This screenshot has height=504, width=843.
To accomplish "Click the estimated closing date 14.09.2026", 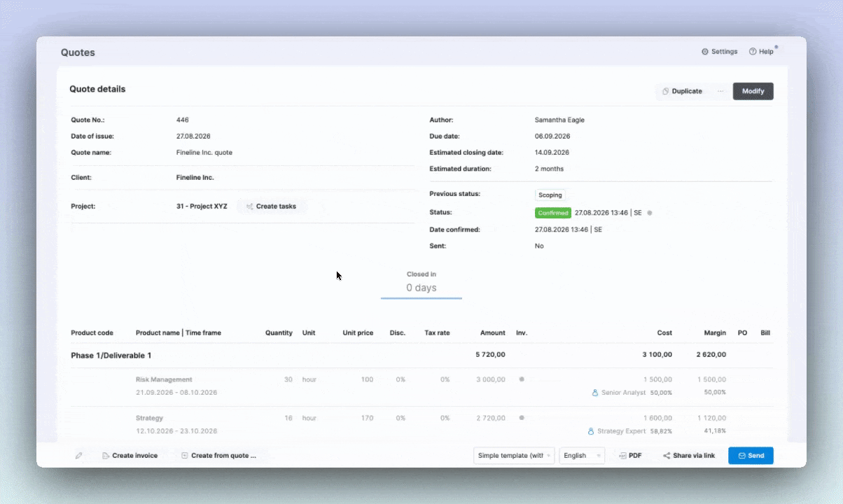I will [x=552, y=153].
